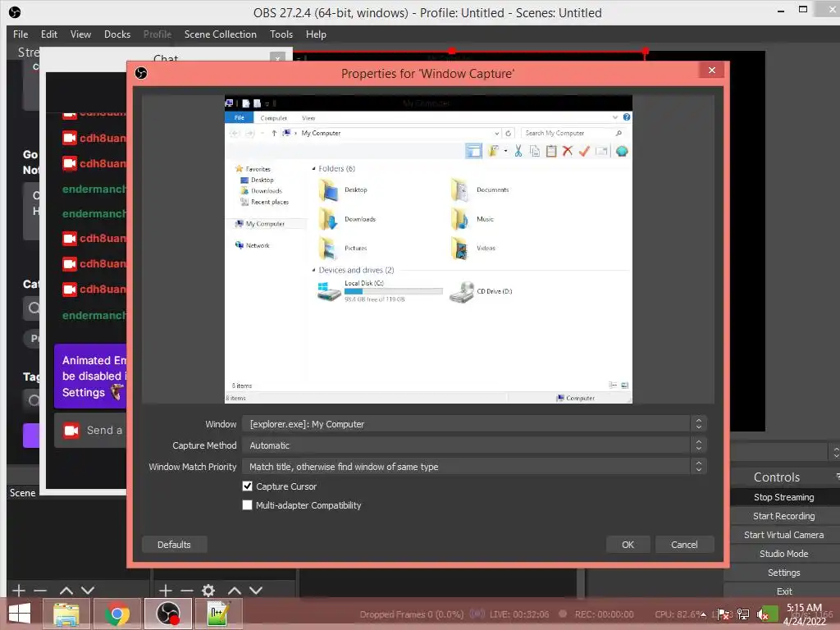Click the Send a message chat field
Image resolution: width=840 pixels, height=630 pixels.
click(90, 430)
